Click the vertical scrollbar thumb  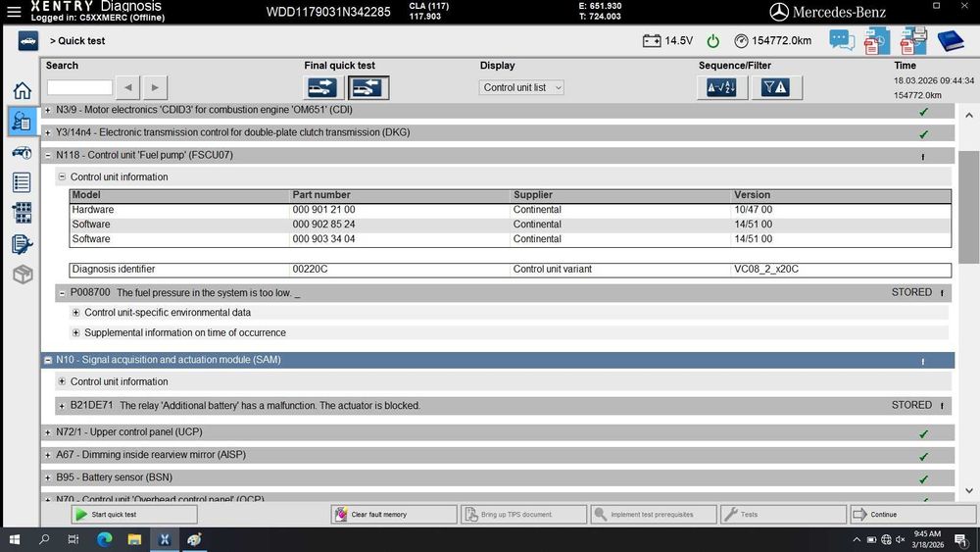(969, 207)
